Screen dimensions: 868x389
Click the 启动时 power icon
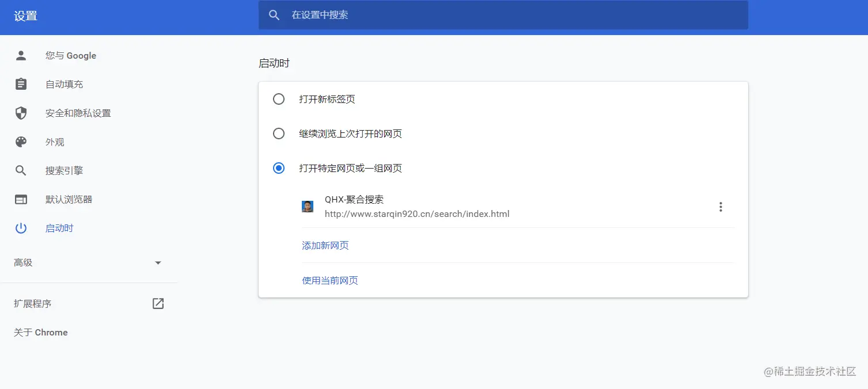pos(21,228)
